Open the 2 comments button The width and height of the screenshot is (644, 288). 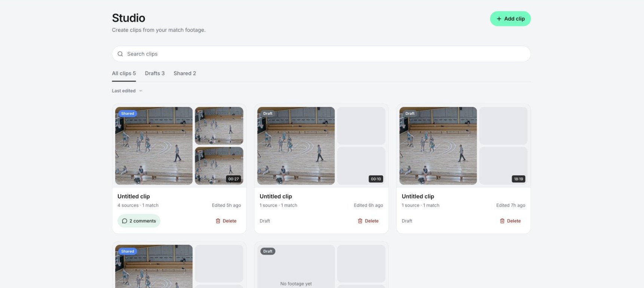139,221
